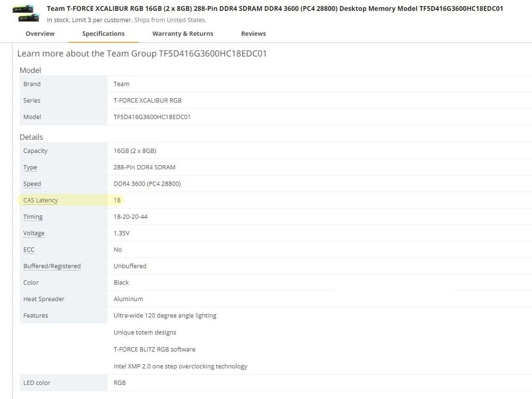The image size is (532, 399).
Task: Click the T-FORCE XCALIBUR memory product thumbnail
Action: (26, 14)
